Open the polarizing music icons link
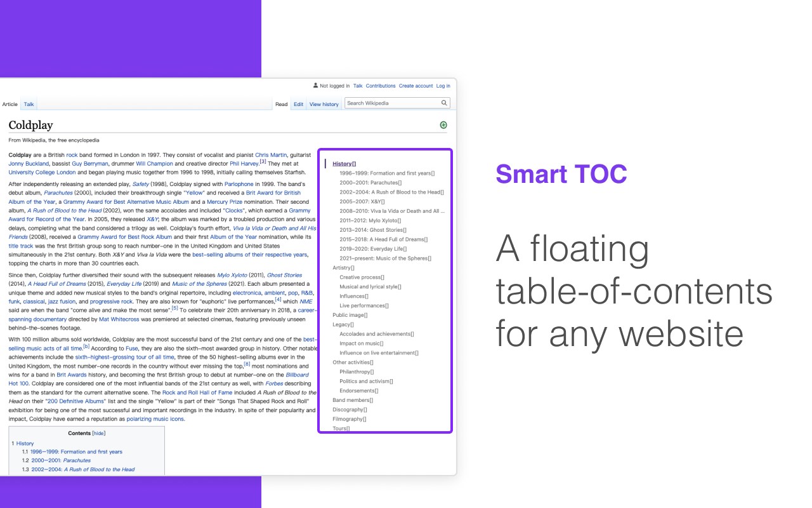Image resolution: width=812 pixels, height=508 pixels. [156, 419]
